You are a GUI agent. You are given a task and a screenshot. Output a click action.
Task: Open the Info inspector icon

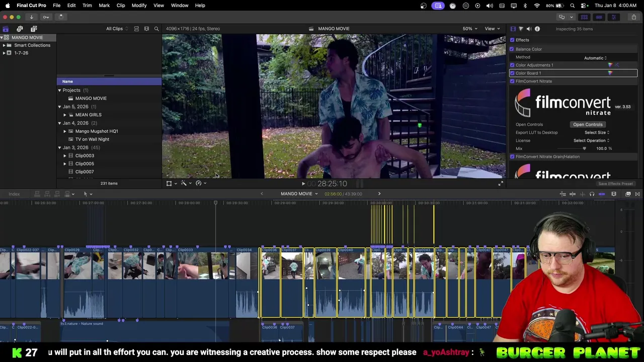point(537,29)
